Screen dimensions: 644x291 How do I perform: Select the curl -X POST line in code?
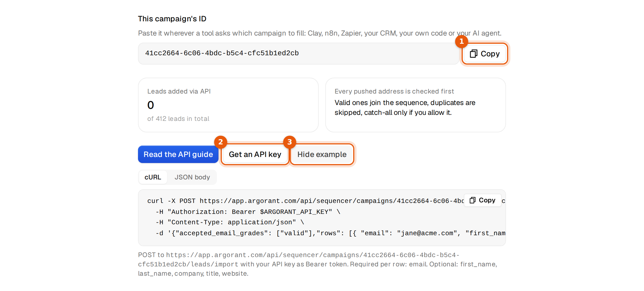coord(305,201)
